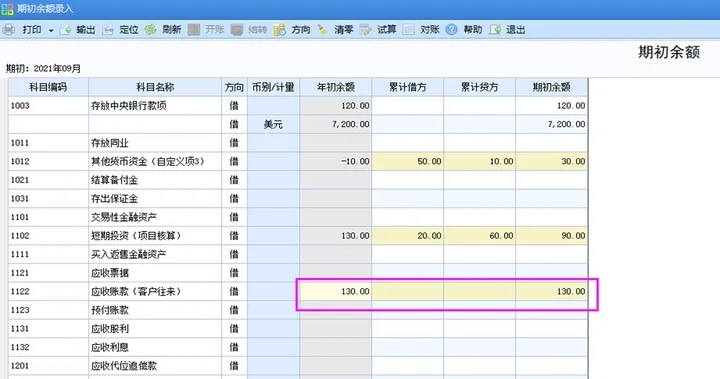Click the 定位 locate icon
720x379 pixels.
[108, 30]
